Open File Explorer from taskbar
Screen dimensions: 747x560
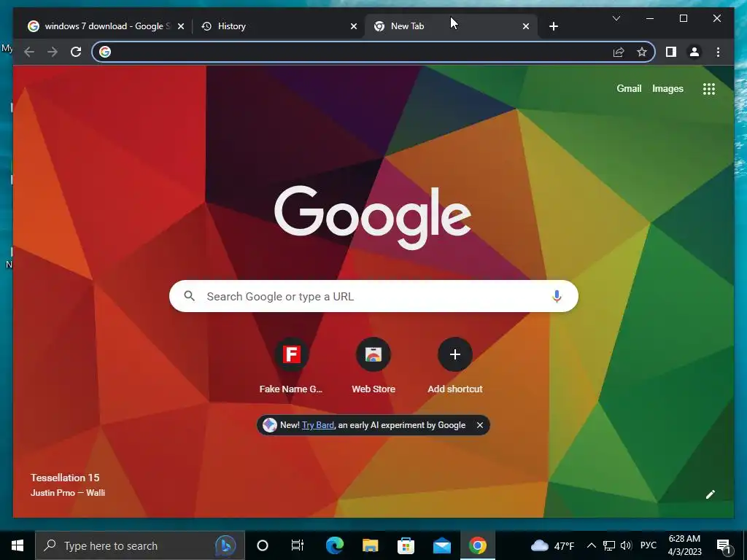click(370, 545)
